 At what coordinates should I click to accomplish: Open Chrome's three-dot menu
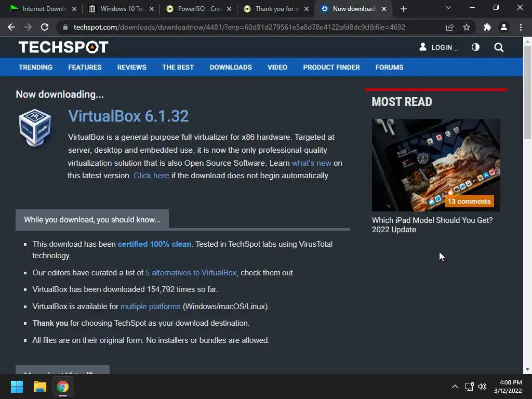tap(521, 27)
